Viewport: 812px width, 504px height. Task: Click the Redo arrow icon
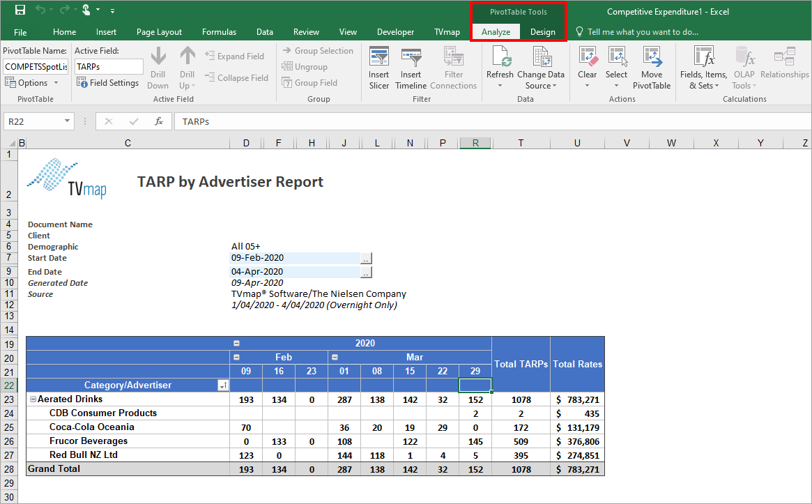coord(64,10)
